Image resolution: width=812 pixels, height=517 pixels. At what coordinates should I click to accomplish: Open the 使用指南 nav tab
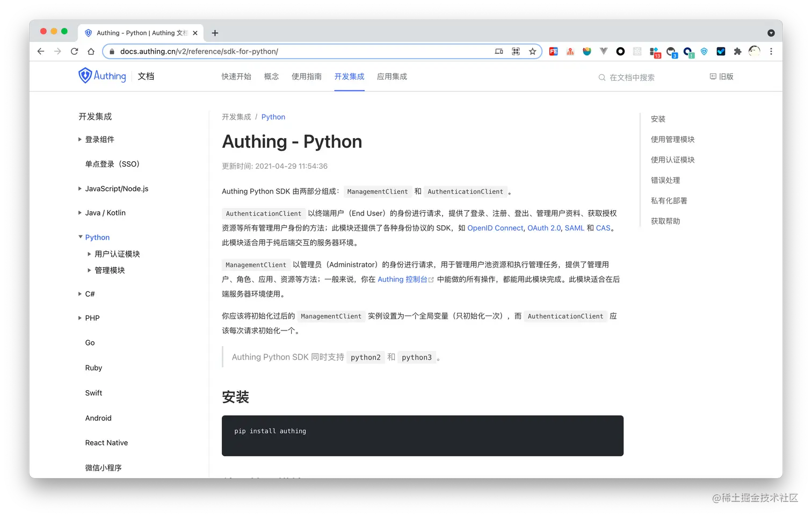pyautogui.click(x=307, y=77)
